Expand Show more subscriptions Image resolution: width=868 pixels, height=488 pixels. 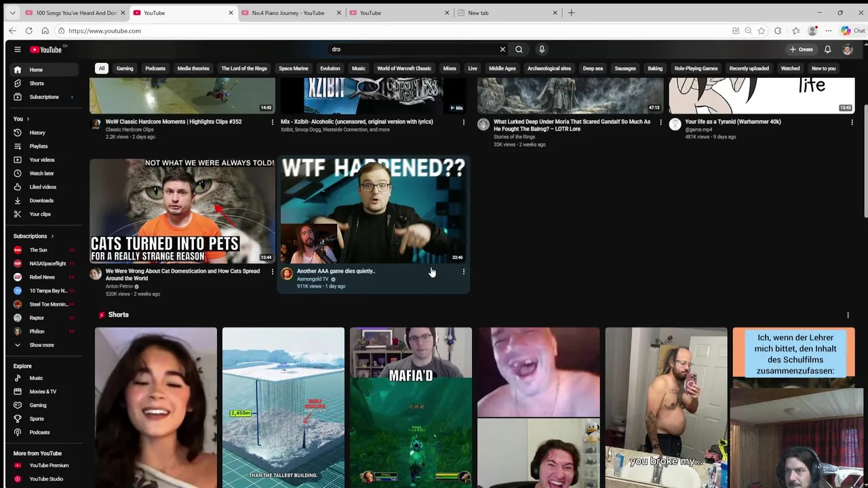pyautogui.click(x=43, y=345)
